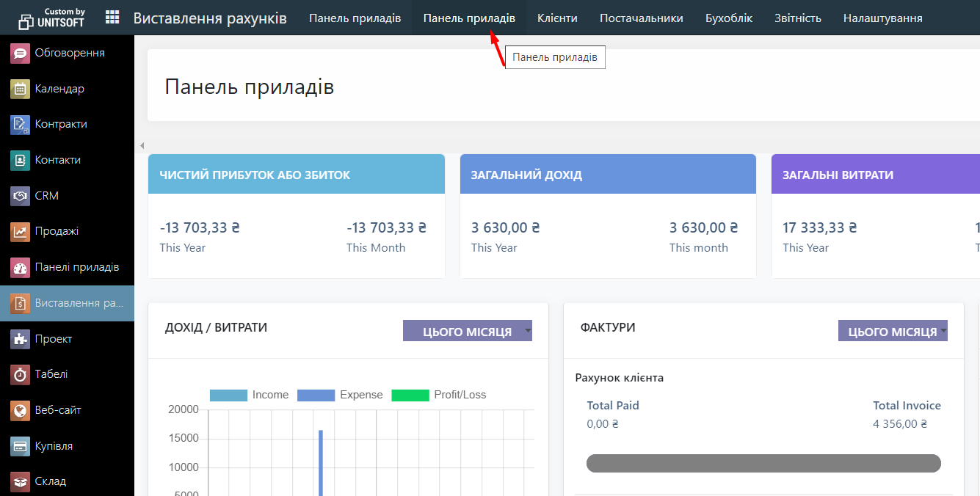
Task: Click the apps grid icon in top bar
Action: (112, 18)
